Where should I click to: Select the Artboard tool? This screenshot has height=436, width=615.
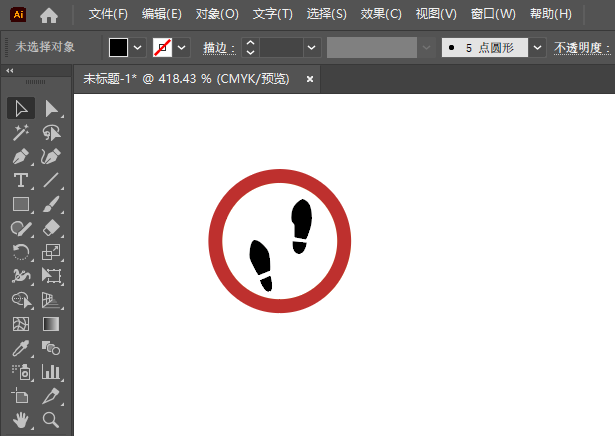coord(21,396)
